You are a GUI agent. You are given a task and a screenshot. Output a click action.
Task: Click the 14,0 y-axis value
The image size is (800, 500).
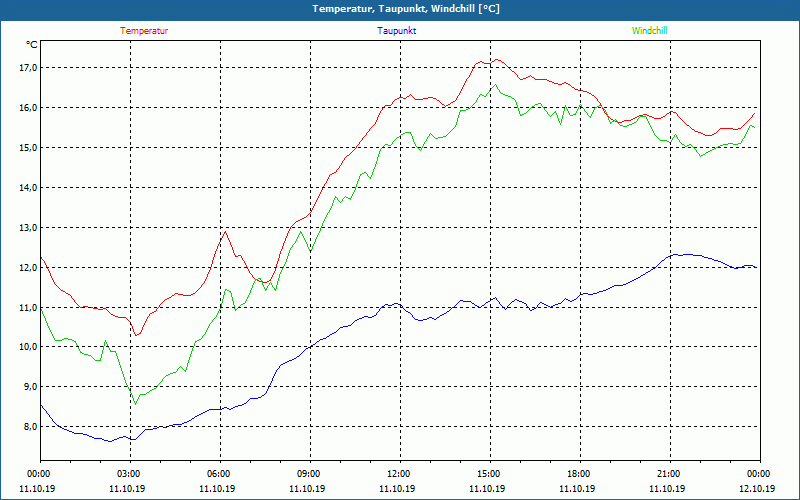(28, 188)
